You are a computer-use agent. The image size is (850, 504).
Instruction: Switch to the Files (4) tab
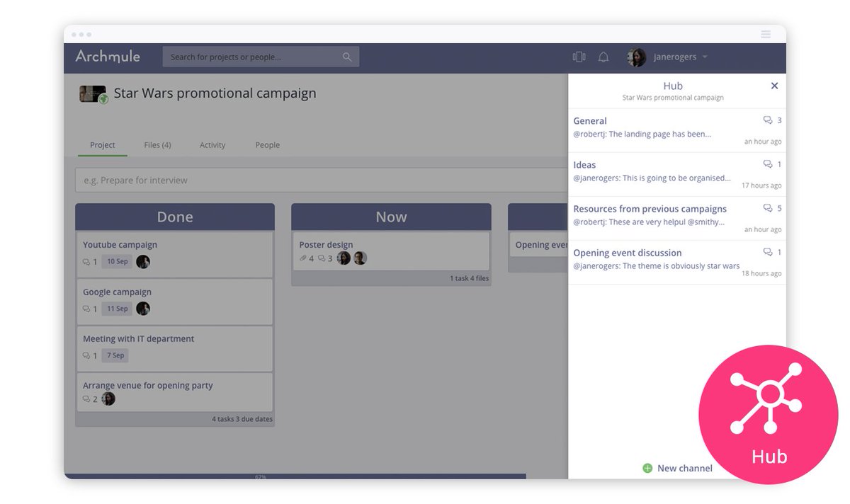[157, 145]
